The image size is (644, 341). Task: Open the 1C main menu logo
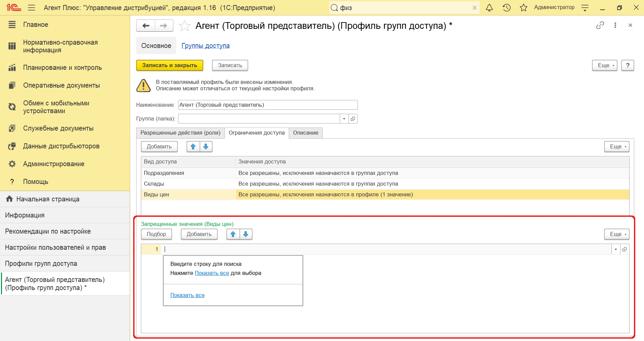[13, 7]
